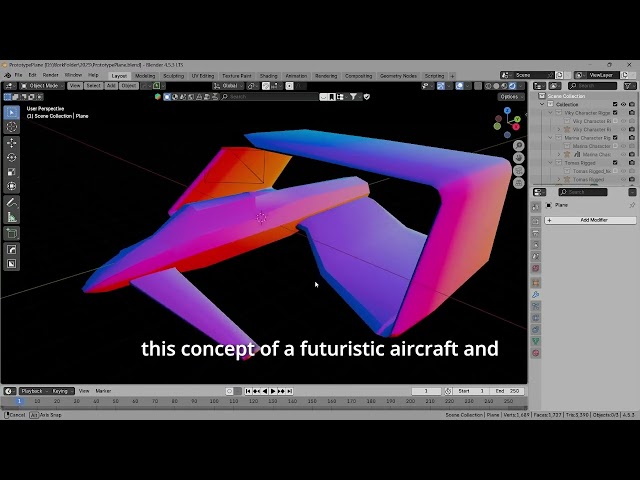Open the World properties tab

coord(536,268)
